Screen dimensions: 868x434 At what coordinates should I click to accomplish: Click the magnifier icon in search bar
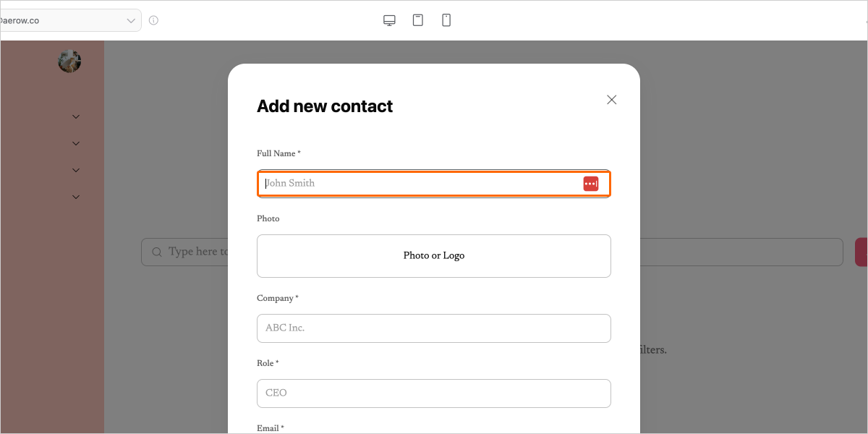click(157, 252)
